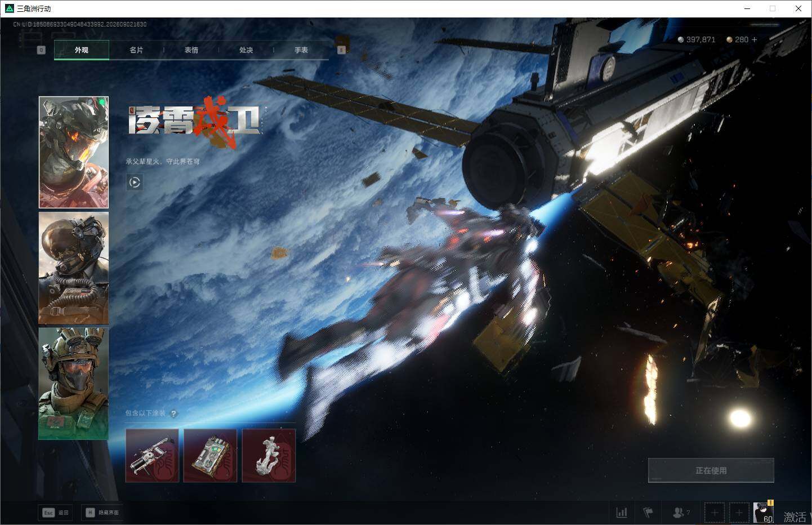Click the skin tagline 承父辈星火，守此界苍穹
812x525 pixels.
pos(163,162)
